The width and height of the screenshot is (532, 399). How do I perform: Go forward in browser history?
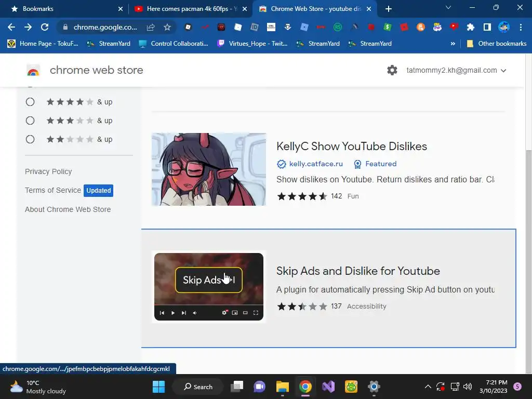[28, 27]
